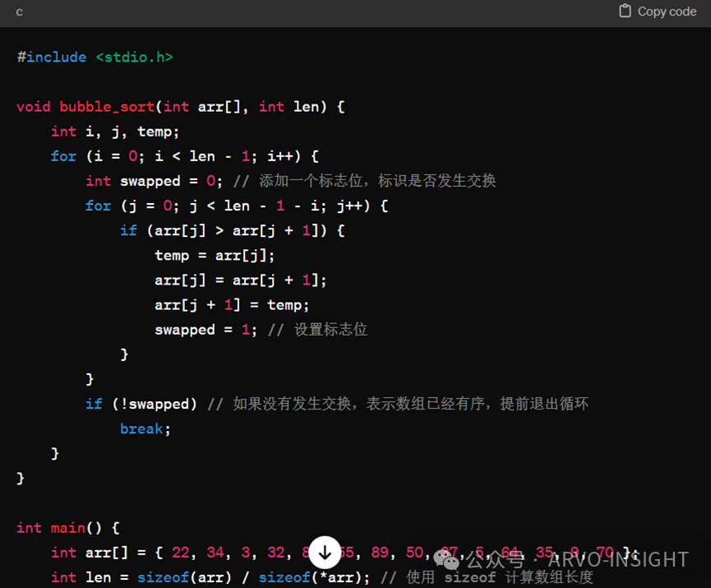Click the 'arr[j + 1] = temp;' statement
The width and height of the screenshot is (711, 588).
click(232, 304)
